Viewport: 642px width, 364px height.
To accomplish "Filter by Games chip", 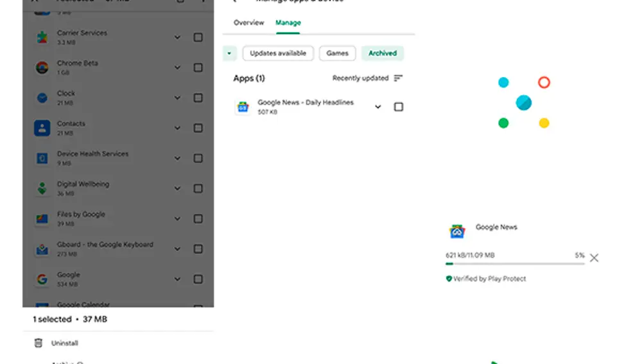I will (x=338, y=53).
